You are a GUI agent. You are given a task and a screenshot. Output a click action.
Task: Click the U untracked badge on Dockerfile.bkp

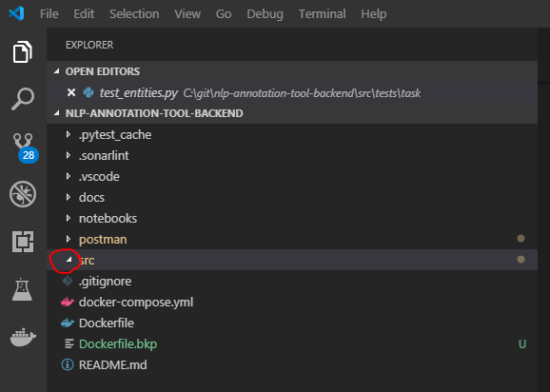tap(522, 344)
